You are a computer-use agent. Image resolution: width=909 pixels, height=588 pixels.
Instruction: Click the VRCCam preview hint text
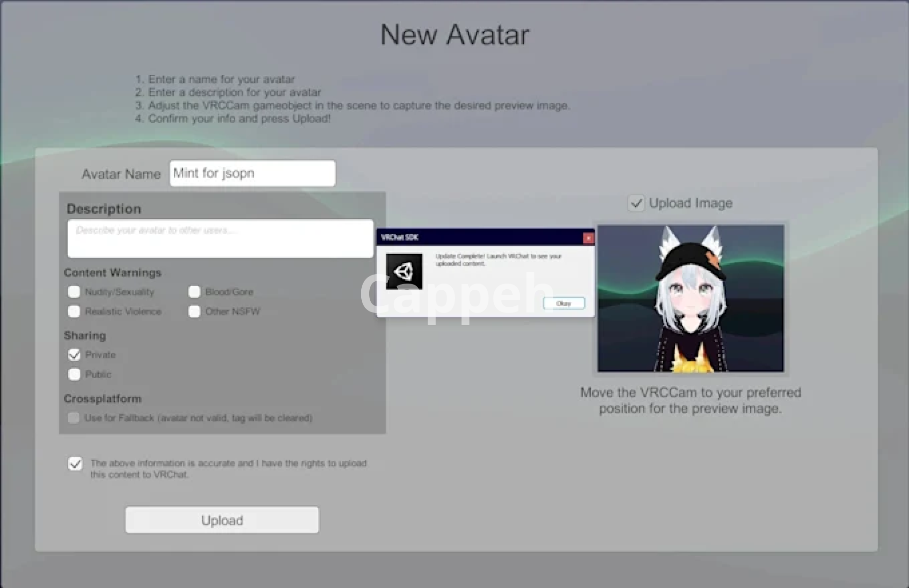(x=690, y=401)
